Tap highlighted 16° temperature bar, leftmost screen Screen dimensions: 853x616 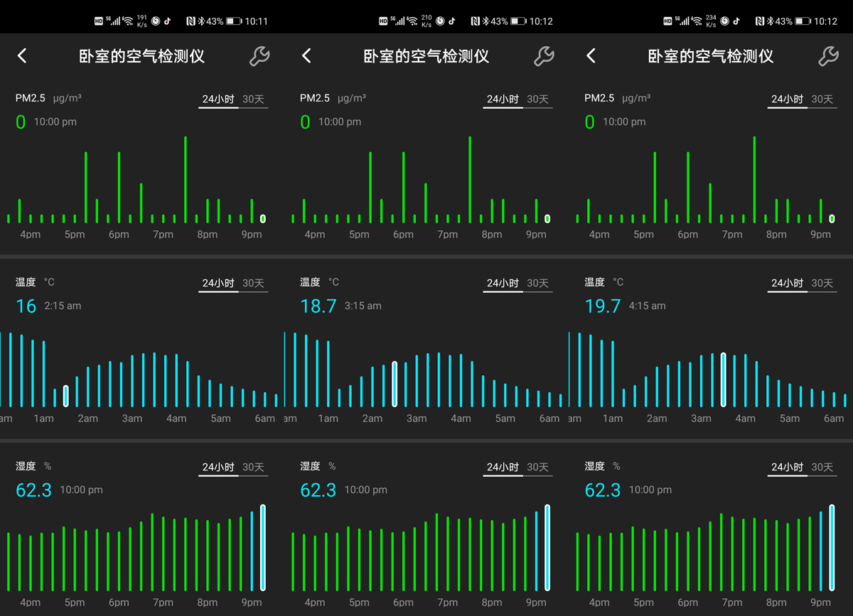coord(65,396)
